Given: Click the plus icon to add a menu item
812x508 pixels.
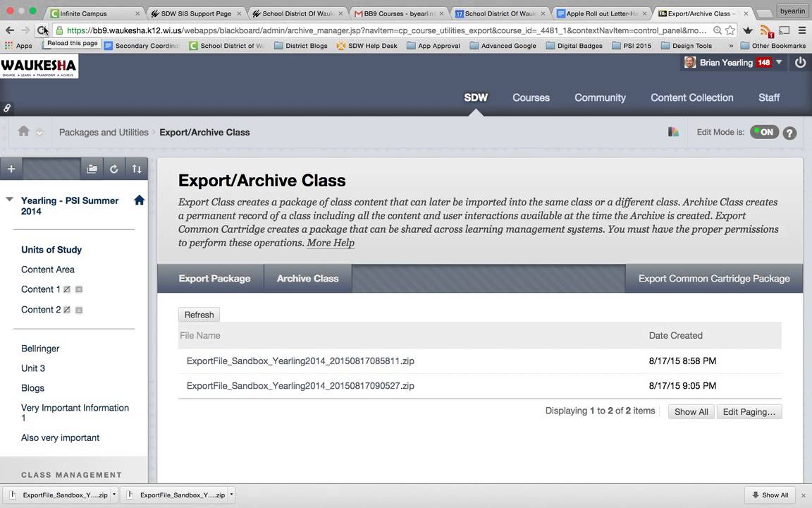Looking at the screenshot, I should click(11, 169).
